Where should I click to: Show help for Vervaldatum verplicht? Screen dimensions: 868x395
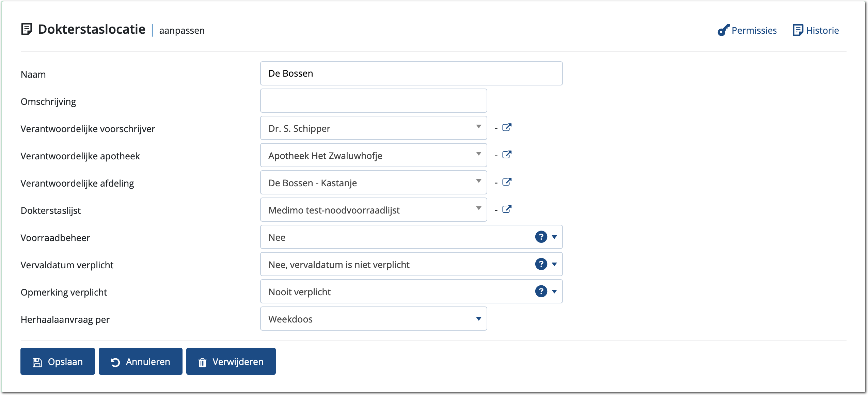(x=541, y=264)
